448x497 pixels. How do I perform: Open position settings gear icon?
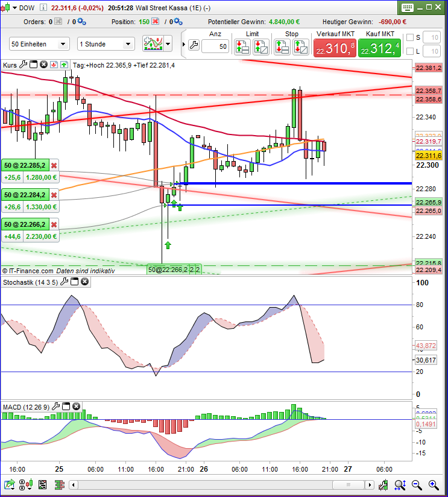(x=178, y=22)
